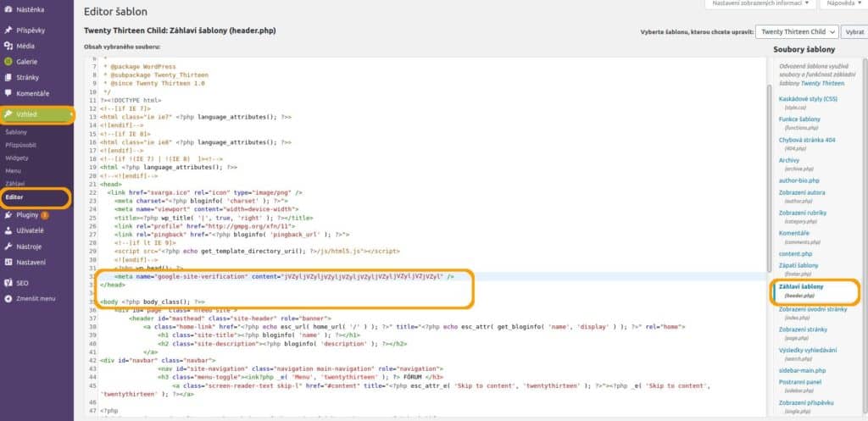Viewport: 868px width, 421px height.
Task: Click the div id="navbar" code line
Action: [158, 360]
